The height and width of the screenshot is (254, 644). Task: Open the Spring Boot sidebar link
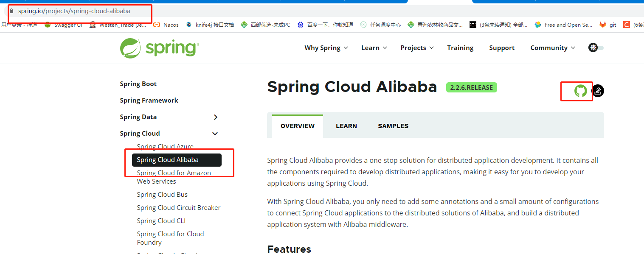click(x=138, y=84)
